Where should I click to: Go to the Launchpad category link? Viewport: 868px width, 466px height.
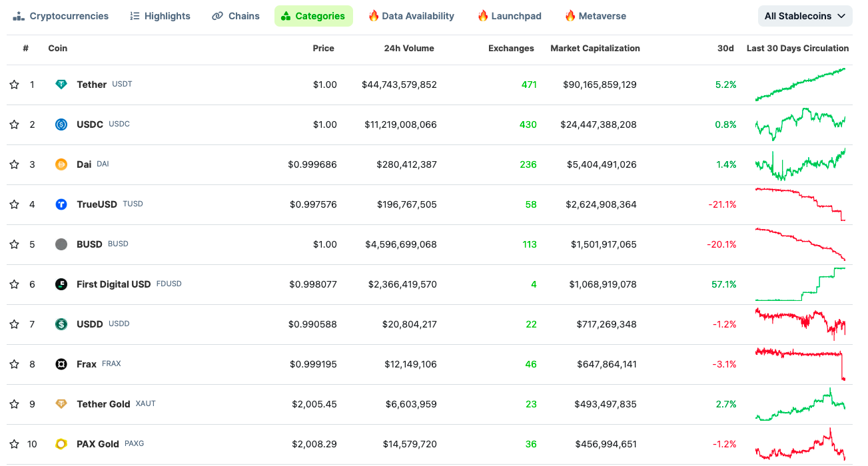[509, 16]
